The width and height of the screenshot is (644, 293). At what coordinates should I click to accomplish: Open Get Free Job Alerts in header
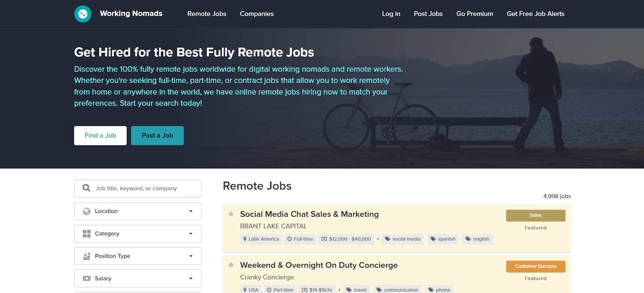pyautogui.click(x=535, y=14)
